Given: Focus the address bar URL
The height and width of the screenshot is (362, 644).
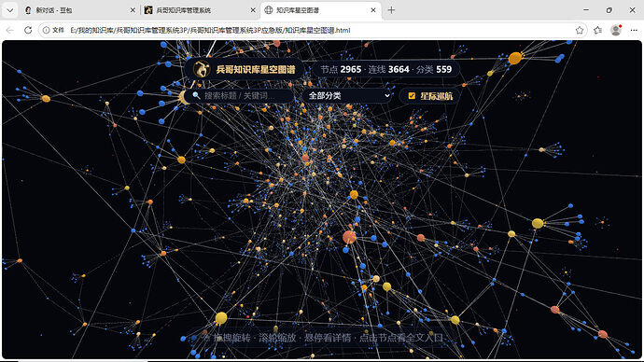Looking at the screenshot, I should (x=210, y=30).
